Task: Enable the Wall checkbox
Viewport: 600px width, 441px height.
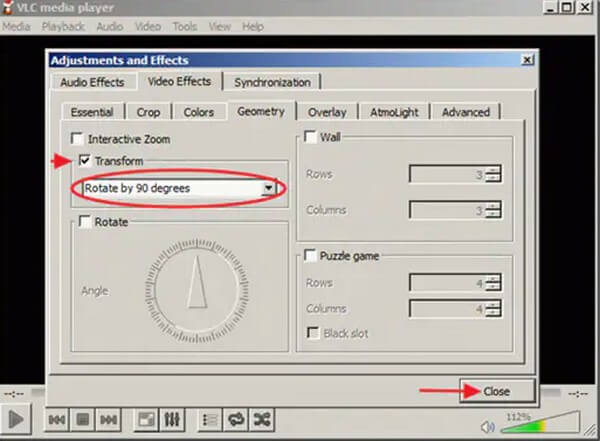Action: click(310, 137)
